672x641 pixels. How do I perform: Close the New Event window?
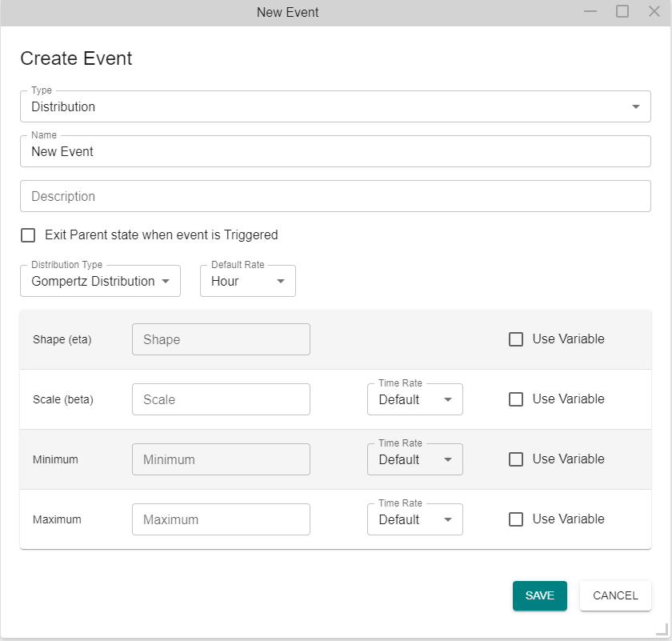tap(654, 11)
